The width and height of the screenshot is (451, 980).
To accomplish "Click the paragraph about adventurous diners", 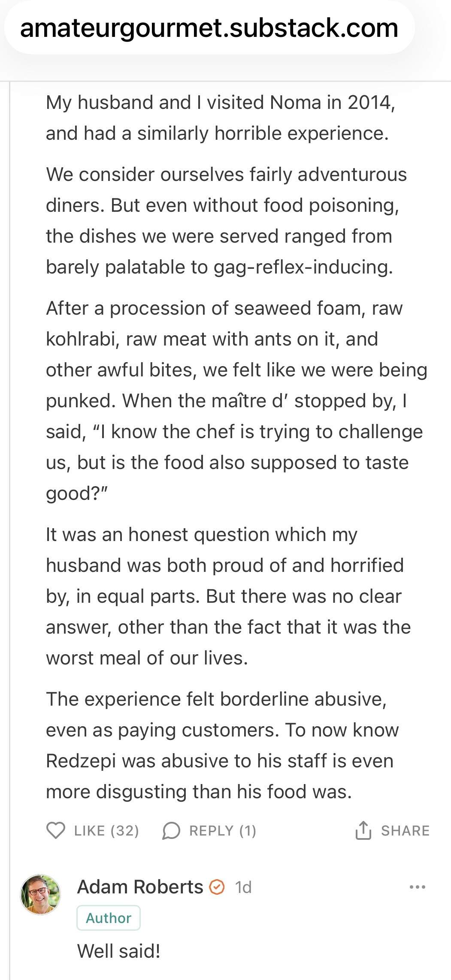I will [226, 220].
